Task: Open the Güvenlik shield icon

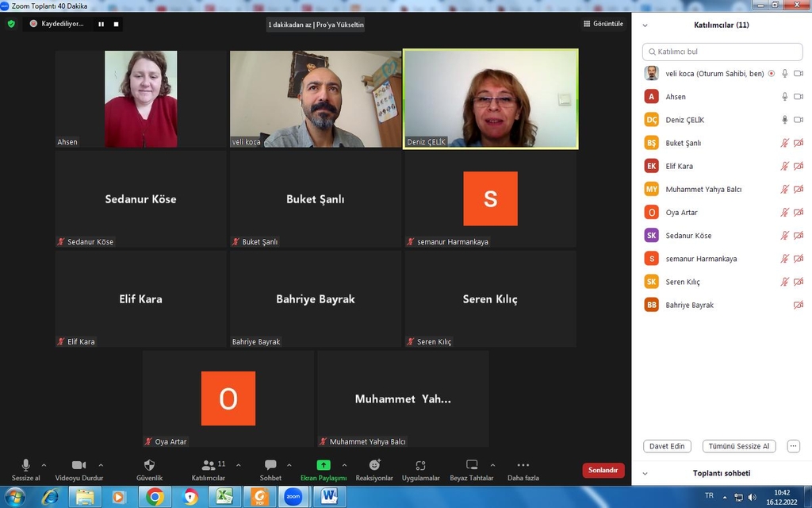Action: click(149, 465)
